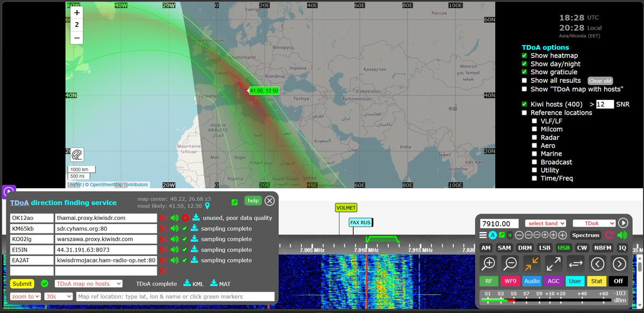Select LSB demodulation mode
Viewport: 644px width, 313px height.
click(545, 248)
